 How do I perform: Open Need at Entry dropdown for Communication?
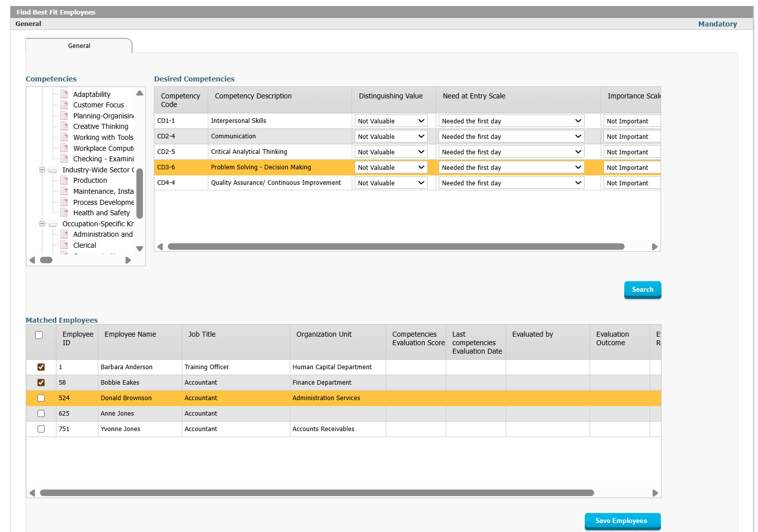click(512, 136)
